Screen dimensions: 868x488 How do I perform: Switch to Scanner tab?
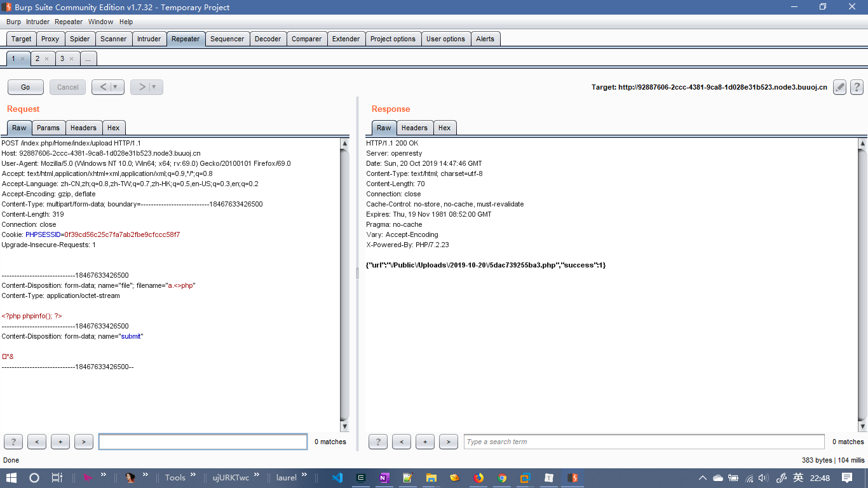[114, 39]
